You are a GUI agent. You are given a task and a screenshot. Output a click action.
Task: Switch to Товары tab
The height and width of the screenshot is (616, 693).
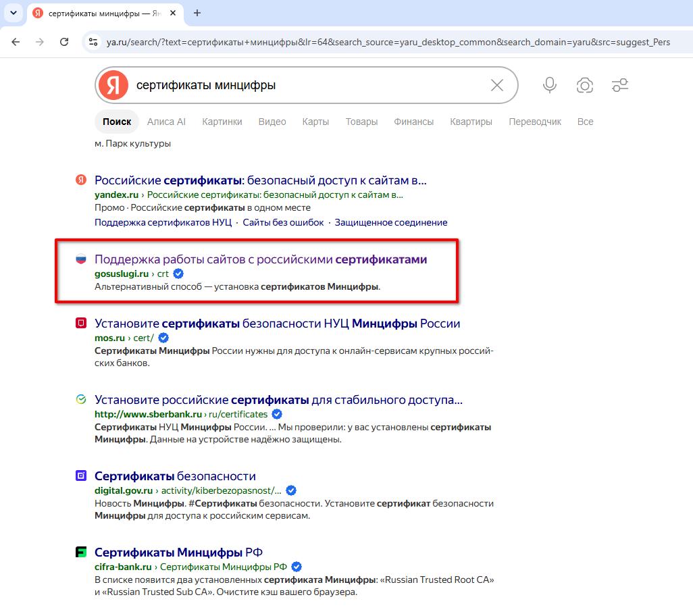coord(361,122)
